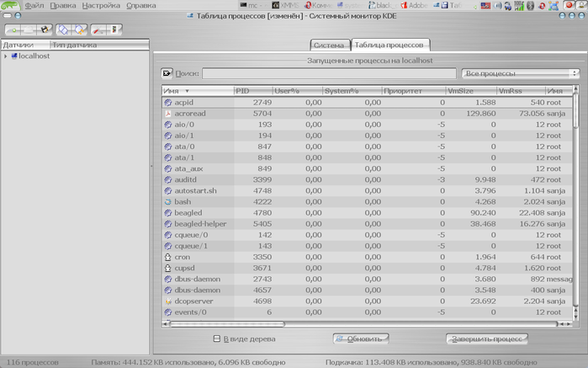The width and height of the screenshot is (588, 368).
Task: Expand the hidden tray icons arrow
Action: click(x=475, y=7)
